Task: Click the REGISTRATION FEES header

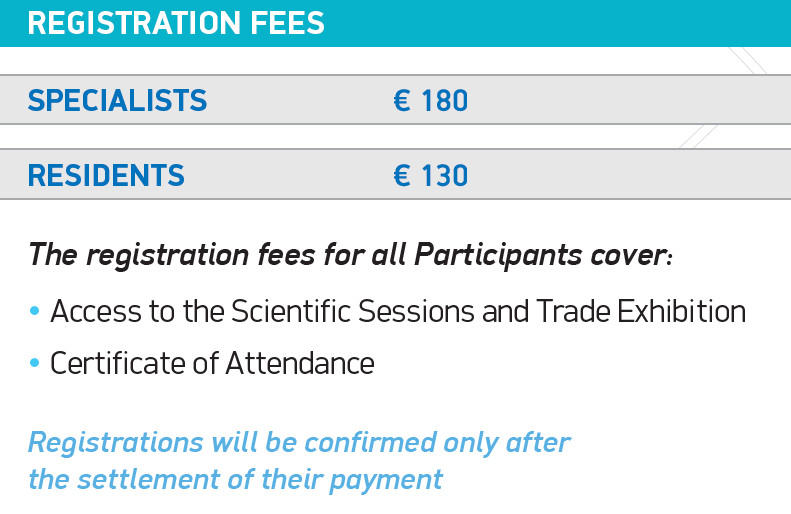Action: click(176, 23)
